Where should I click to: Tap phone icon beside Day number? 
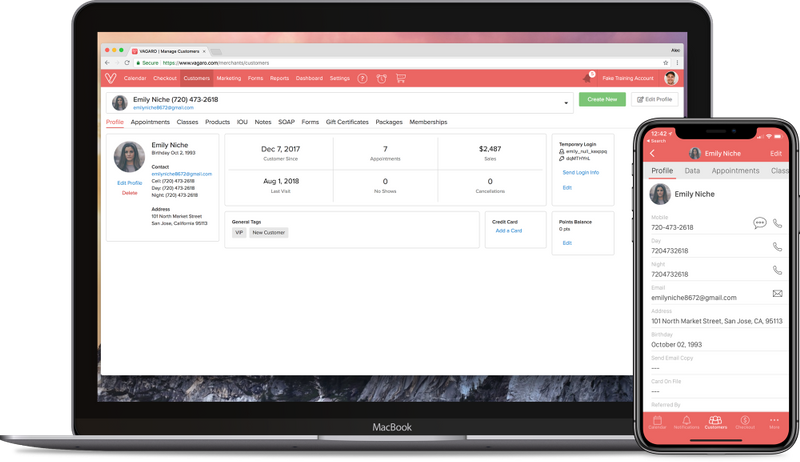point(777,246)
